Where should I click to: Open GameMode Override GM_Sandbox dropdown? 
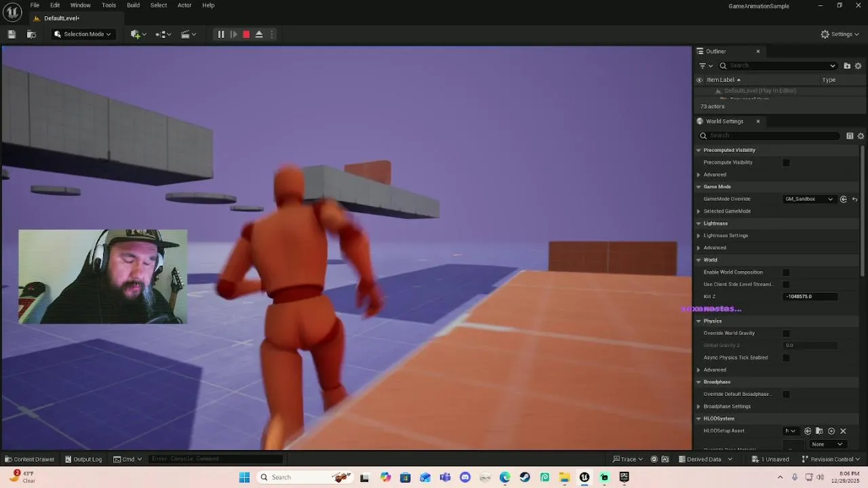pyautogui.click(x=809, y=199)
